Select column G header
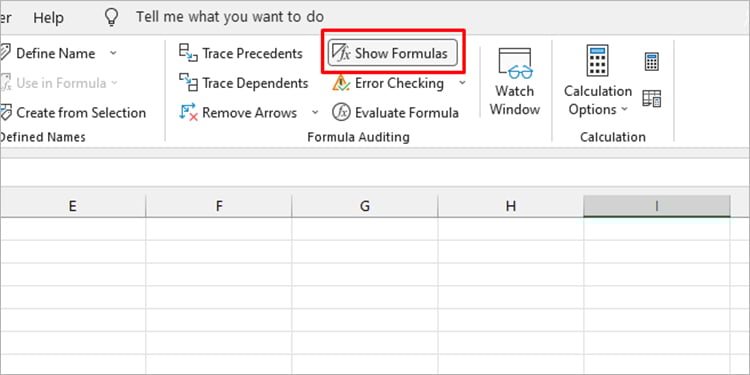The image size is (750, 375). pos(364,206)
